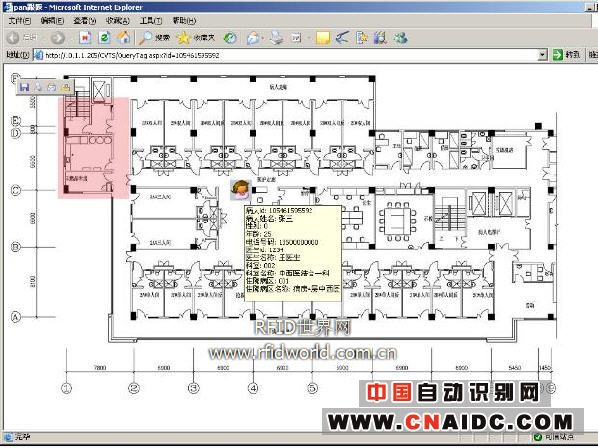Click the Back navigation arrow icon
This screenshot has width=598, height=448.
coord(13,37)
